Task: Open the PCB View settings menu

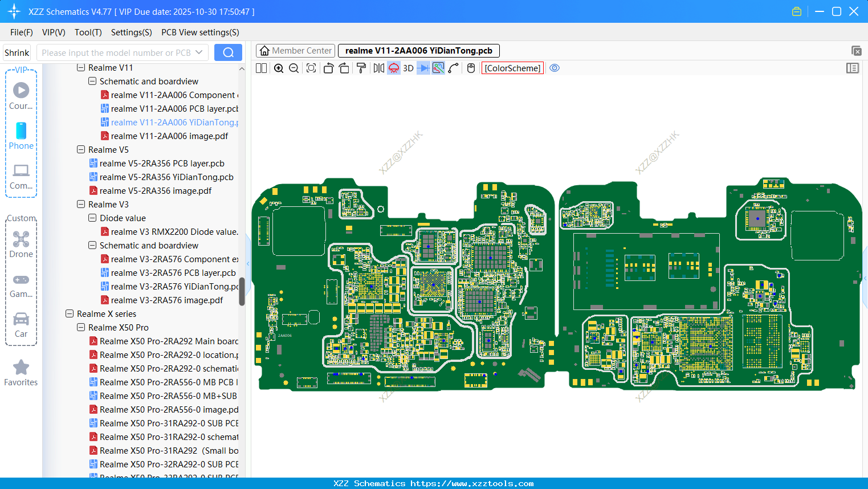Action: click(200, 32)
